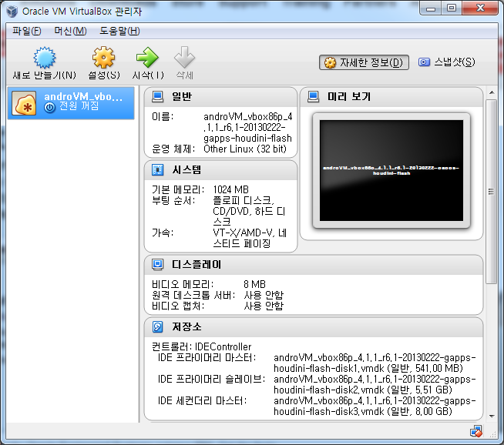The image size is (504, 445).
Task: Click the Details (자세한 정보) button
Action: [x=364, y=62]
